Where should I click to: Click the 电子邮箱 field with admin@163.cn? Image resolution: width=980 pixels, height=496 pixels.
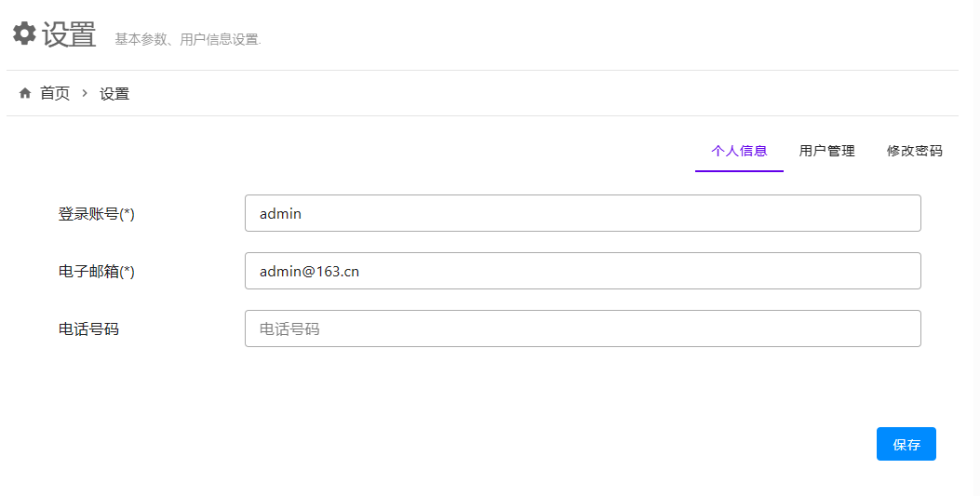coord(583,271)
